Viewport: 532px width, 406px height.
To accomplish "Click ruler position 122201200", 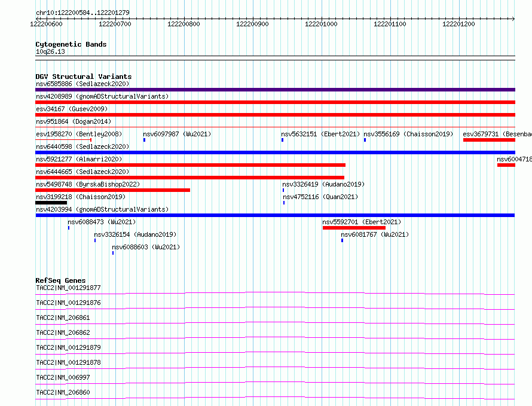I will coord(458,24).
